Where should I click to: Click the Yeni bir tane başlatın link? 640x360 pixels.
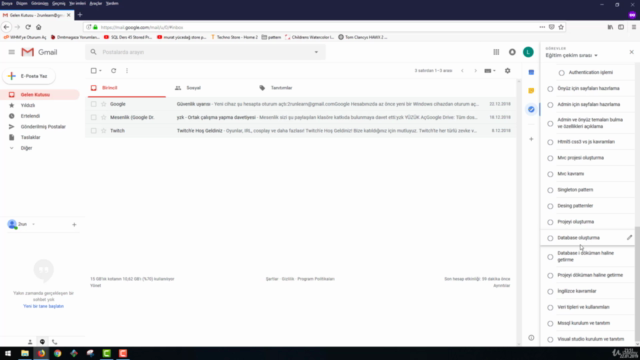point(43,306)
